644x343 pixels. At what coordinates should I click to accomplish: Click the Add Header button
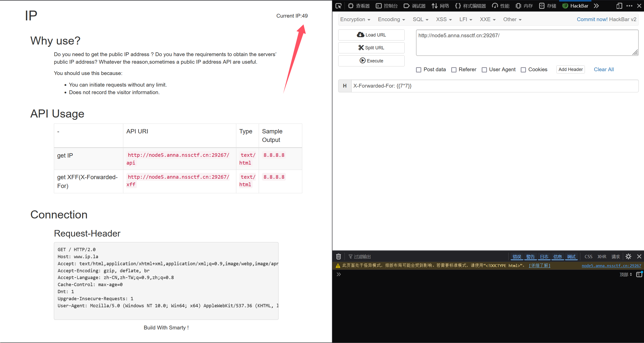[570, 69]
